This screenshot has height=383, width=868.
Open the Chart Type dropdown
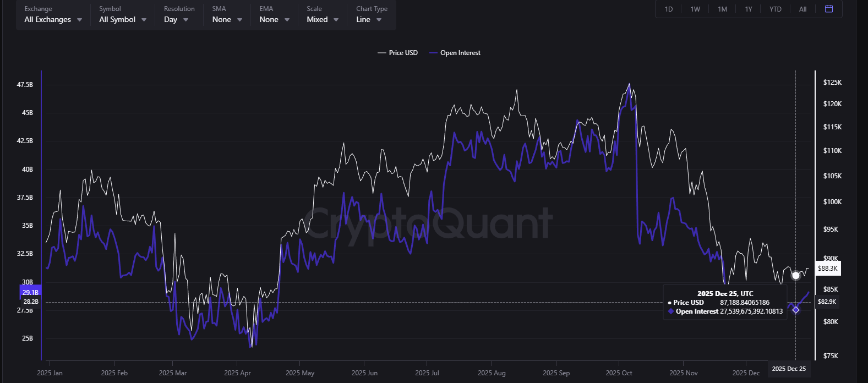pos(369,19)
